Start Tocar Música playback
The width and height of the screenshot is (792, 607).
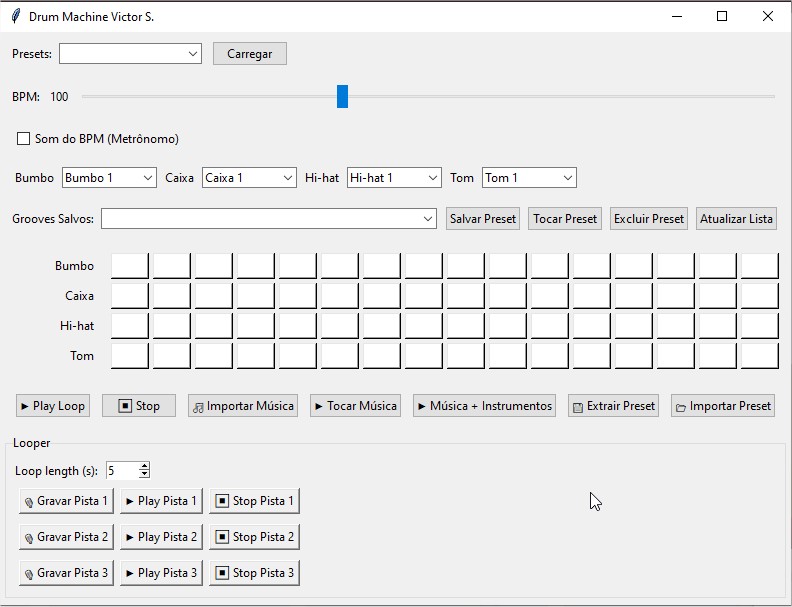point(356,406)
